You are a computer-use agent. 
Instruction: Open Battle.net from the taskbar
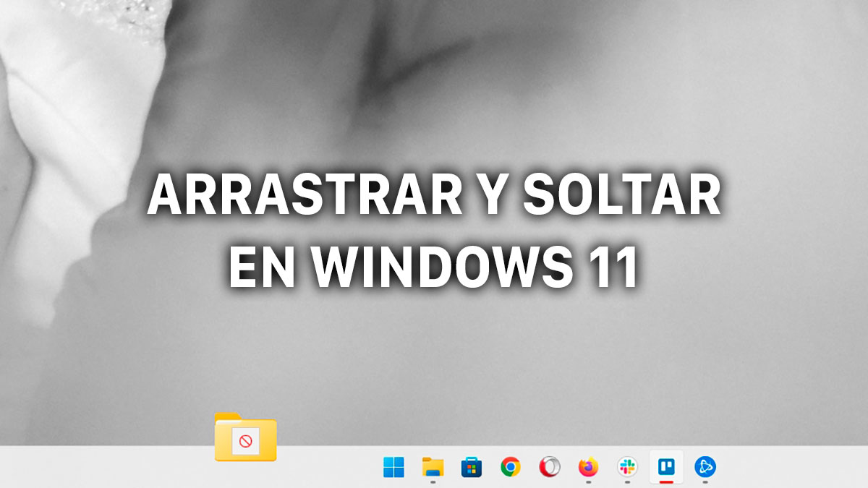point(705,468)
